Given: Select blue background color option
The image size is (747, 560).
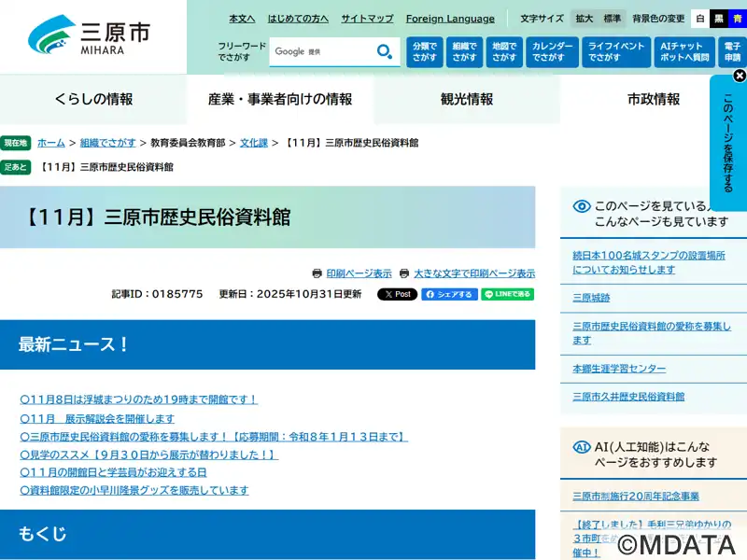Looking at the screenshot, I should click(x=737, y=19).
